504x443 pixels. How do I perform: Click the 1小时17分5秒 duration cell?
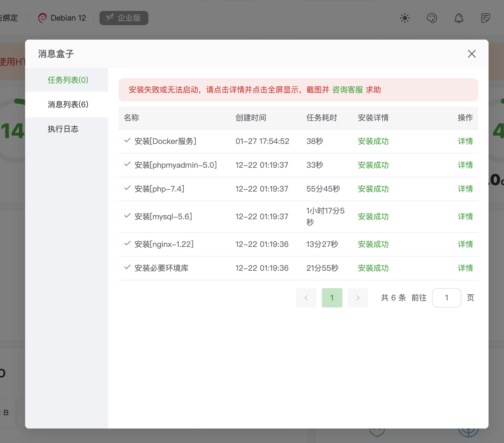pyautogui.click(x=325, y=217)
